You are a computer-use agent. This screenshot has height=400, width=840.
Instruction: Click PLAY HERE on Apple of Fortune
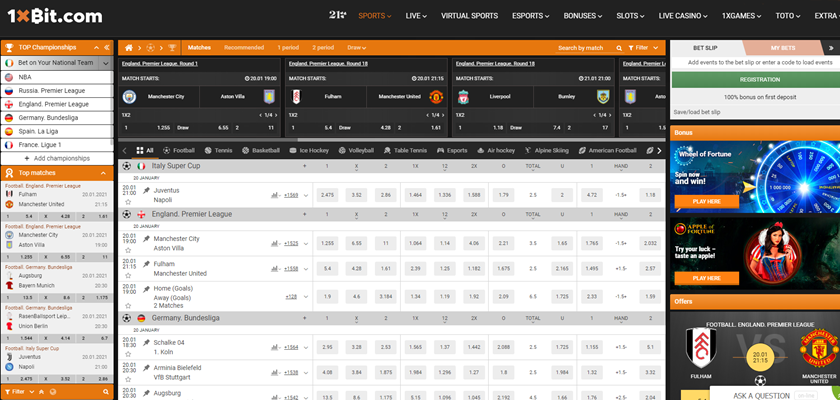707,278
